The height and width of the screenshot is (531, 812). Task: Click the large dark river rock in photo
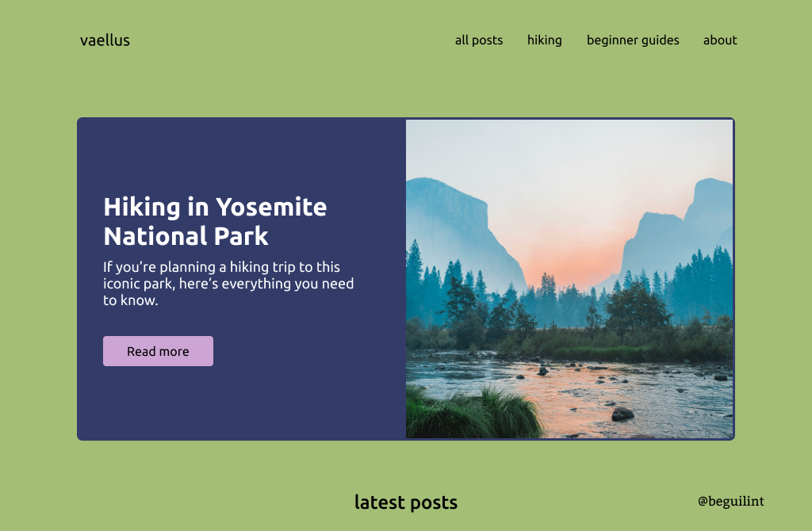pyautogui.click(x=622, y=414)
